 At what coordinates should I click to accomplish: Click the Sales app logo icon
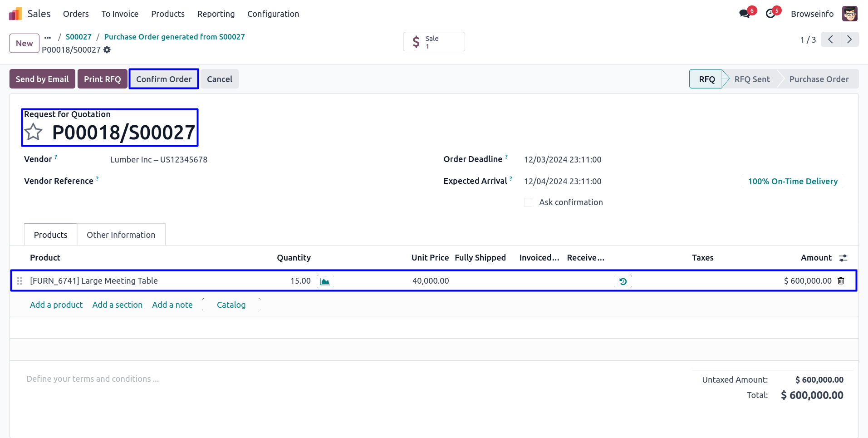pos(15,14)
